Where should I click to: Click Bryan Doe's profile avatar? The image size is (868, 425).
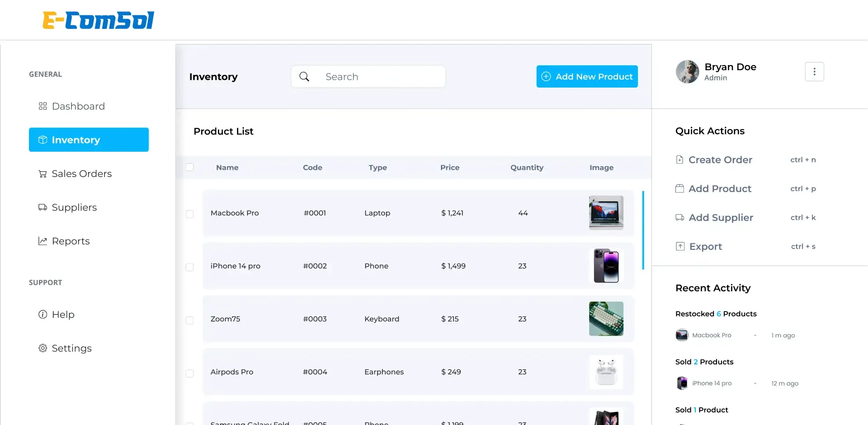[x=688, y=72]
